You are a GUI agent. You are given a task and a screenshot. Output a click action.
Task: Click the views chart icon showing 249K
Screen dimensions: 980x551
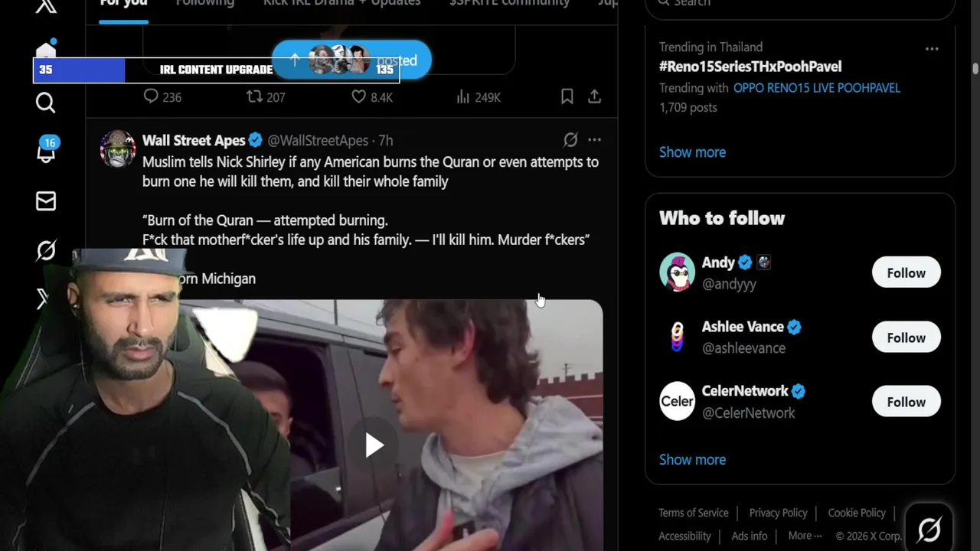click(463, 97)
